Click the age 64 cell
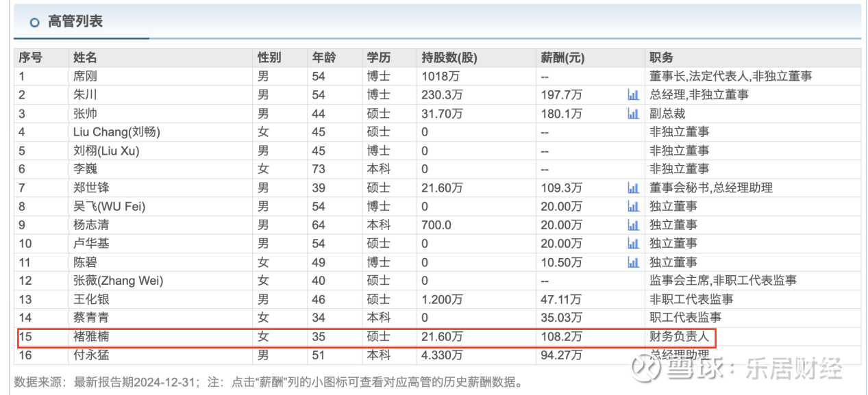This screenshot has width=868, height=395. (319, 225)
